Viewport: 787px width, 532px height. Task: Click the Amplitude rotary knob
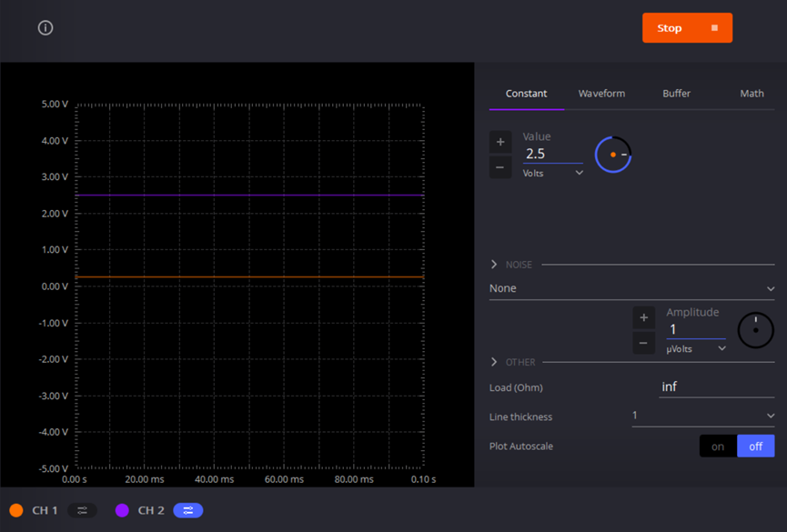[755, 330]
